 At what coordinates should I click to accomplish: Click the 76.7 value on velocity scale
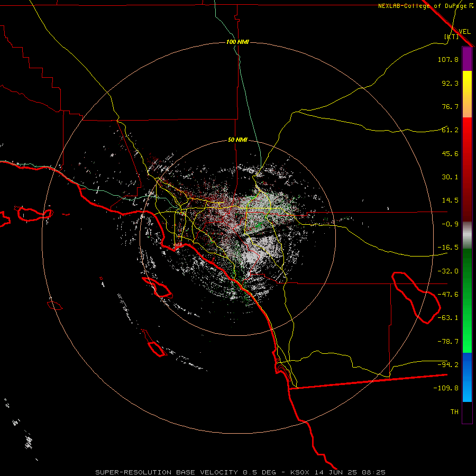[450, 106]
